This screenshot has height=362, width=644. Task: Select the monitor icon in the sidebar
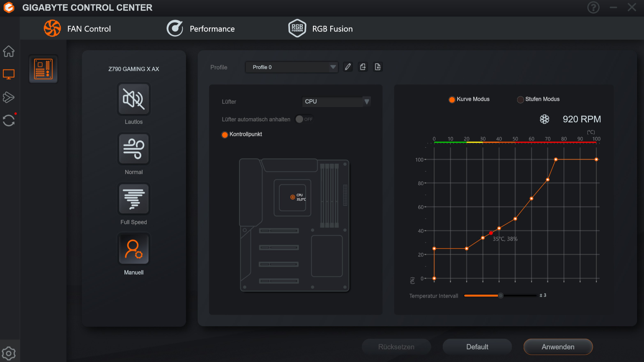point(9,74)
